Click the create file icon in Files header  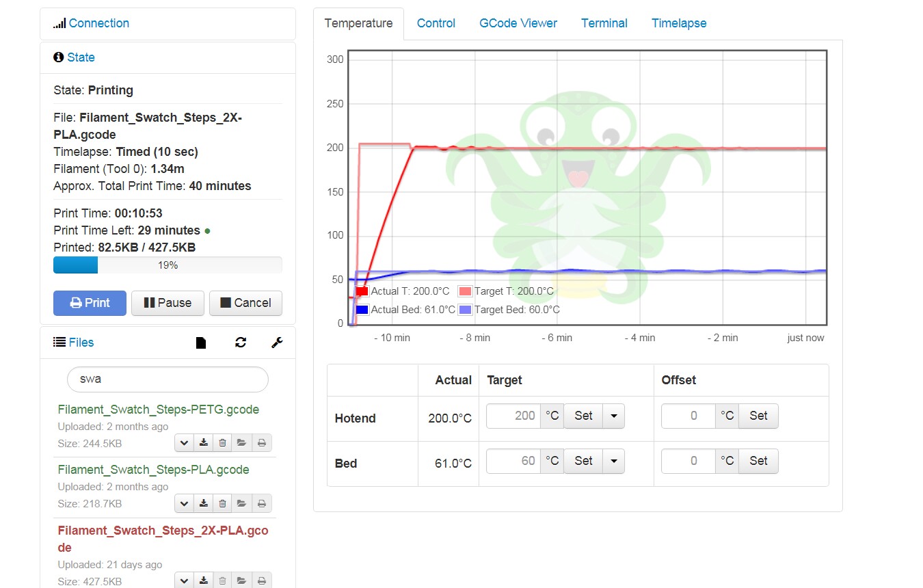tap(201, 343)
